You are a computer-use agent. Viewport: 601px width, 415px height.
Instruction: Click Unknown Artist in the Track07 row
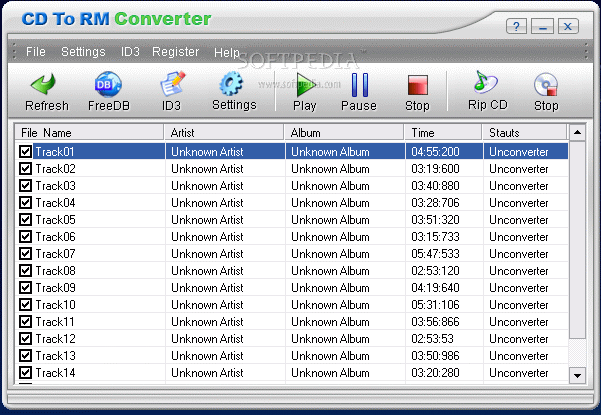point(207,253)
